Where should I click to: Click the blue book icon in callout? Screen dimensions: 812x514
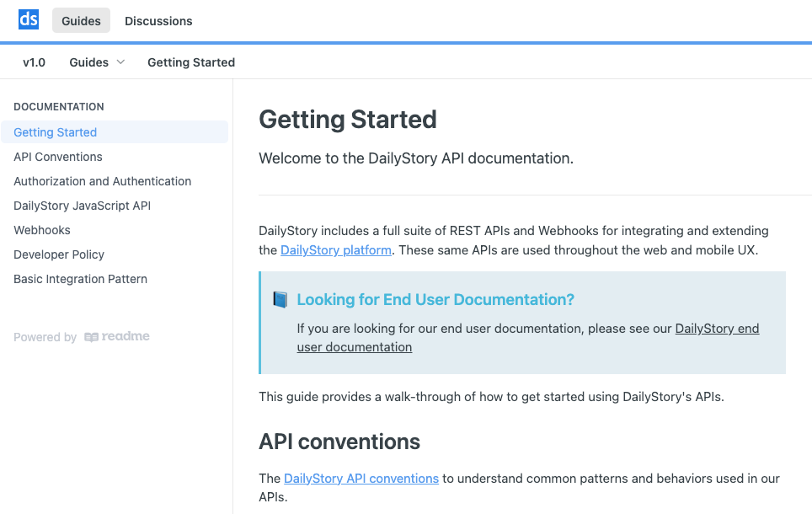pyautogui.click(x=280, y=299)
